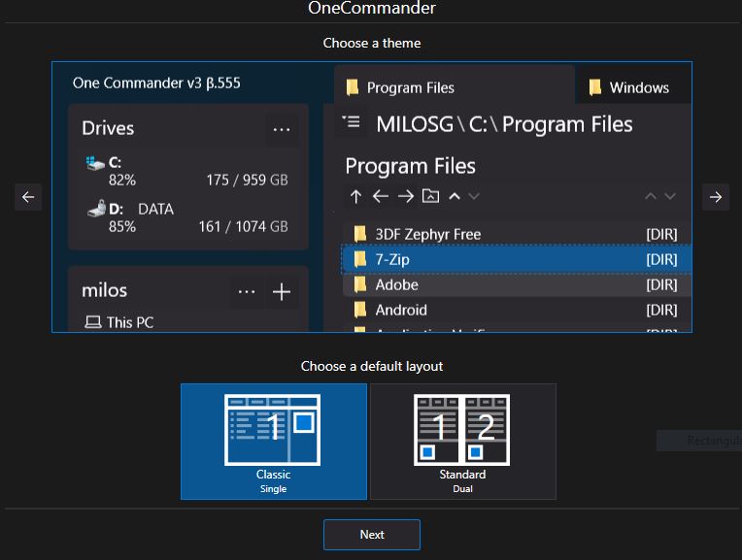Viewport: 742px width, 560px height.
Task: Open the Drives panel more options menu
Action: 282,129
